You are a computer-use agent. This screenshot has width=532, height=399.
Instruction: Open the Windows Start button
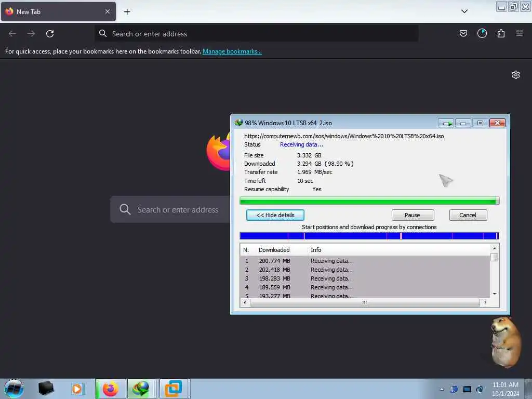(14, 389)
